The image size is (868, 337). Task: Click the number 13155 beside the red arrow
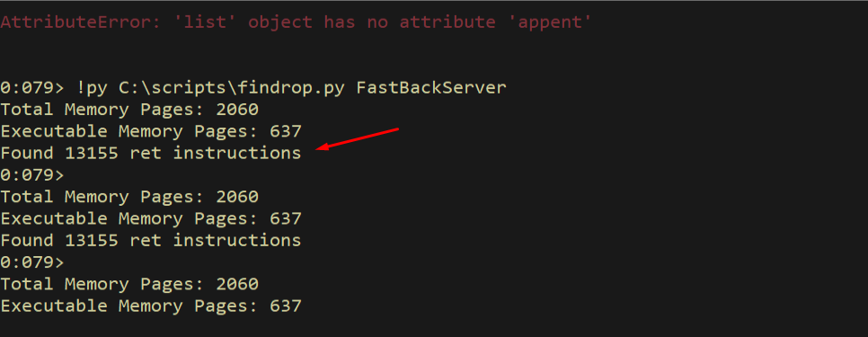92,153
